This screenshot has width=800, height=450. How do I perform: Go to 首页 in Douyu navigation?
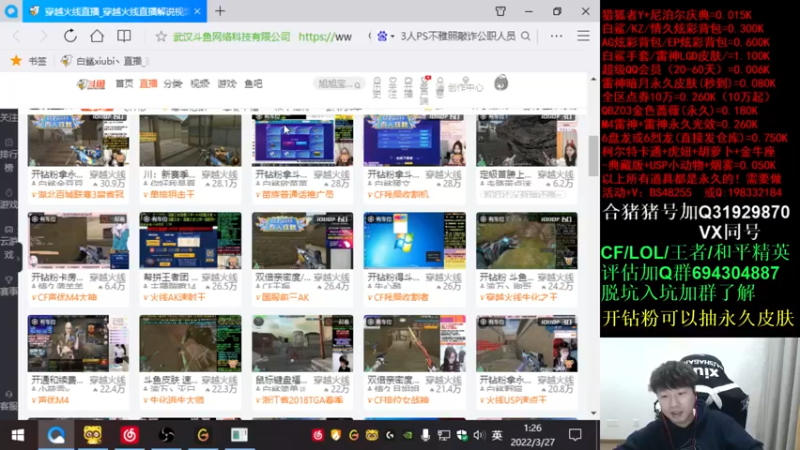[x=124, y=84]
